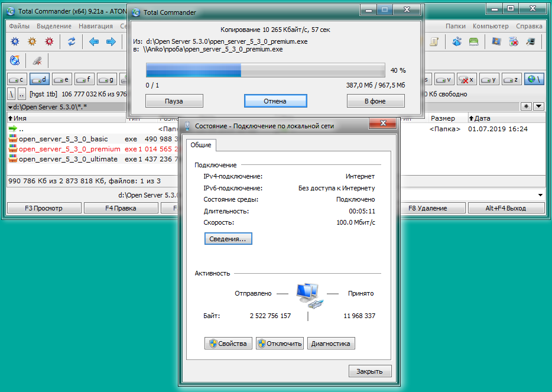Refresh panel with the blue arrows icon
The height and width of the screenshot is (392, 552).
[x=72, y=41]
